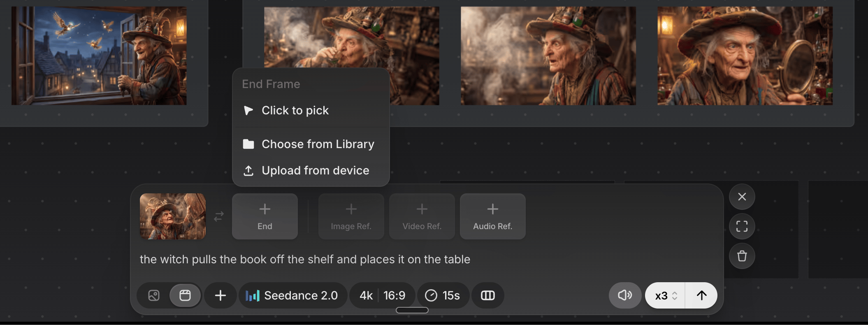868x325 pixels.
Task: Add an Image Ref. slot
Action: pos(351,216)
